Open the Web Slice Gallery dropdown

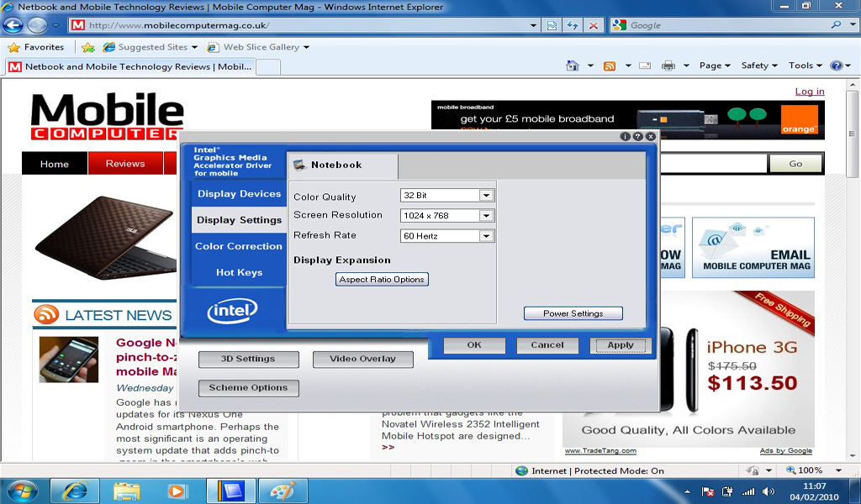257,47
